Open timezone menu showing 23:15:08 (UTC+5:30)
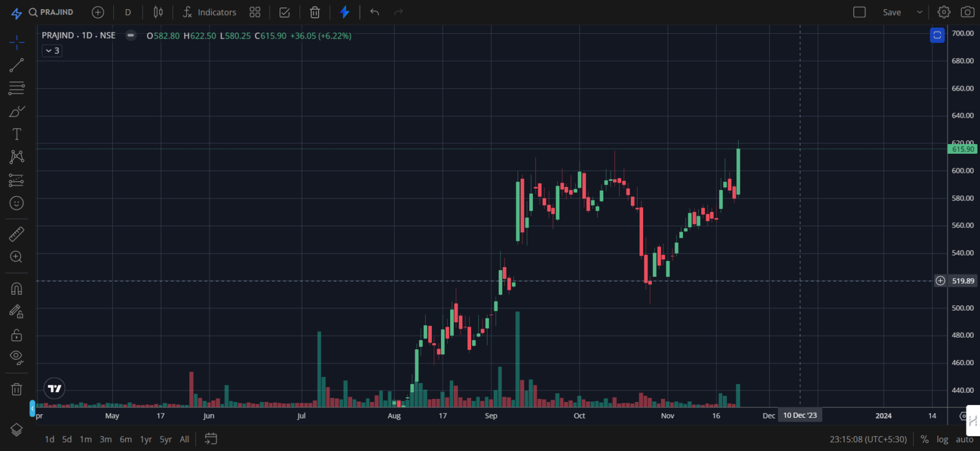 [x=868, y=439]
